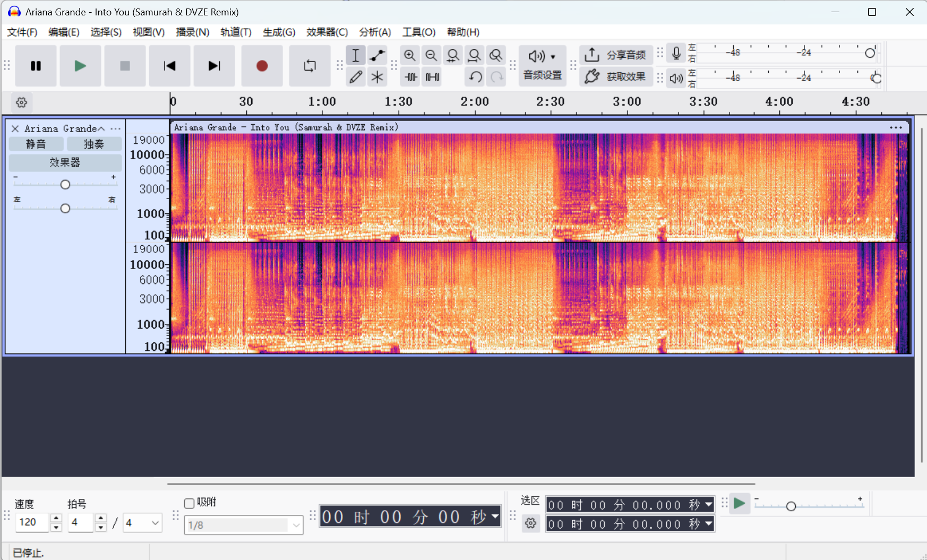
Task: Mute the track with 静音
Action: [x=36, y=144]
